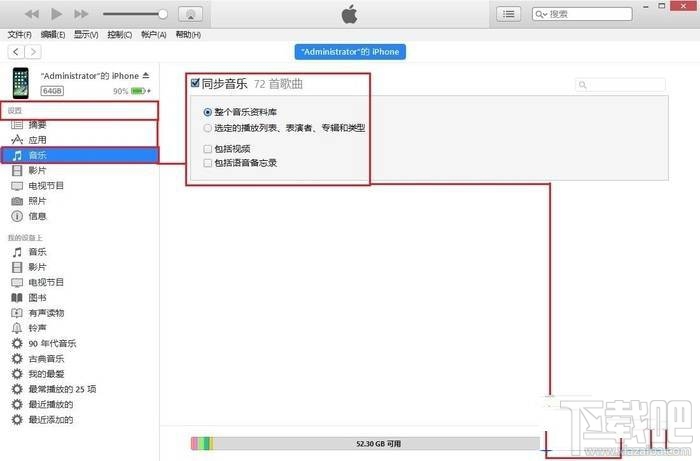The height and width of the screenshot is (461, 700).
Task: Click music note icon under 我的设备上
Action: click(17, 252)
